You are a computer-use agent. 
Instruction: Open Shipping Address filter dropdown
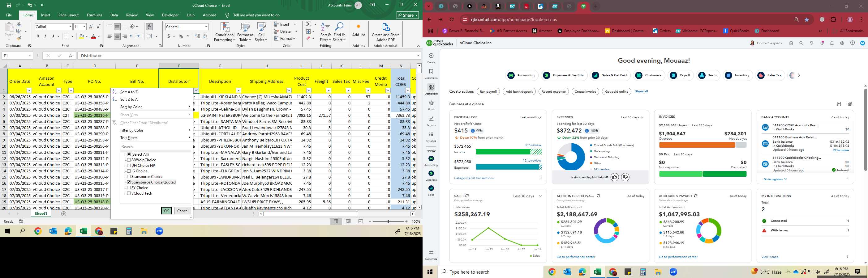pos(289,91)
